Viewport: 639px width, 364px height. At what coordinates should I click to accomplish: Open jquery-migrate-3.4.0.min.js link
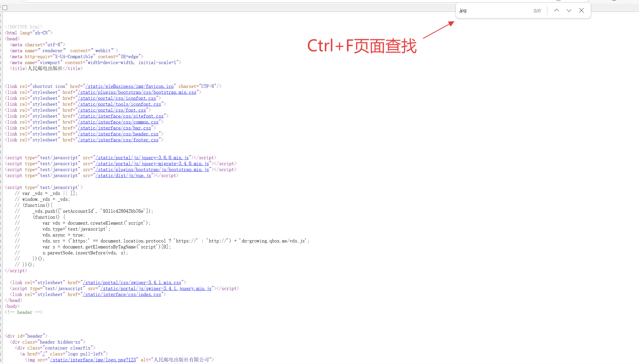point(152,164)
